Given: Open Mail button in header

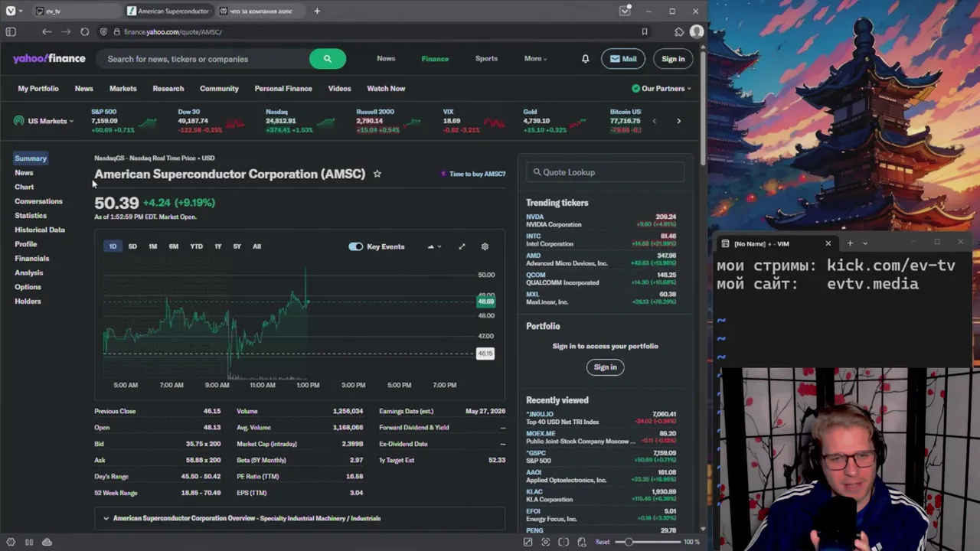Looking at the screenshot, I should click(623, 59).
